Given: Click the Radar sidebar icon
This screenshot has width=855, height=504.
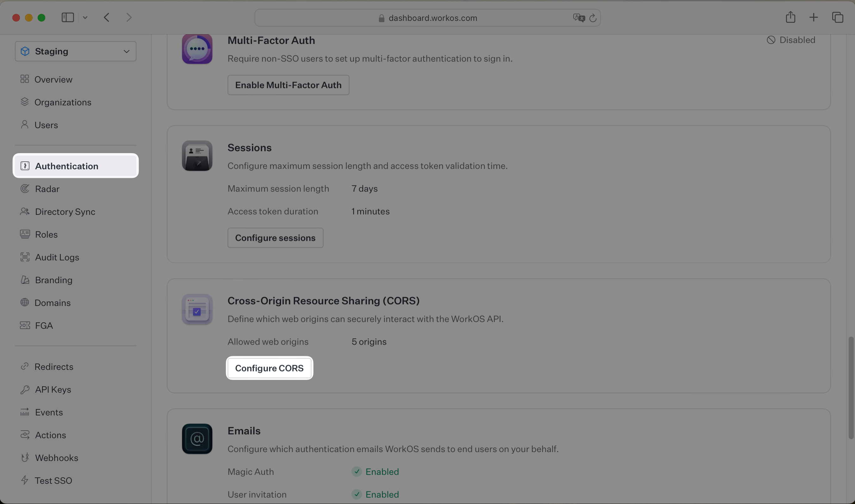Looking at the screenshot, I should pos(25,189).
